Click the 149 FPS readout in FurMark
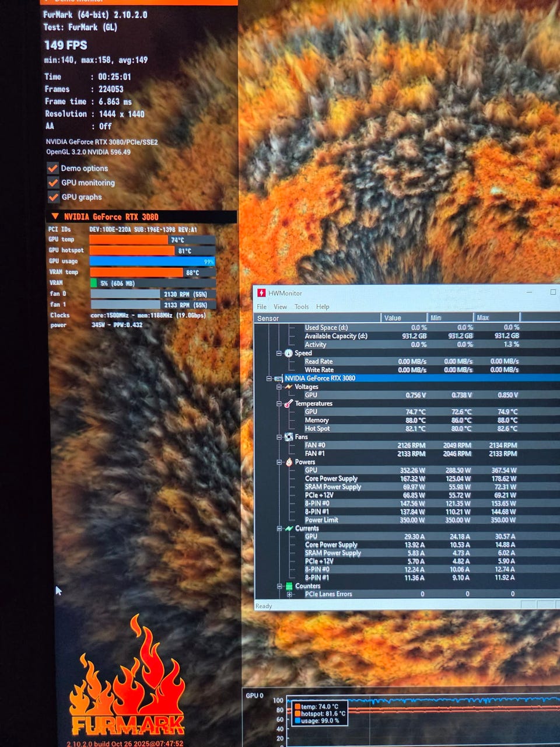The image size is (560, 747). (x=66, y=45)
